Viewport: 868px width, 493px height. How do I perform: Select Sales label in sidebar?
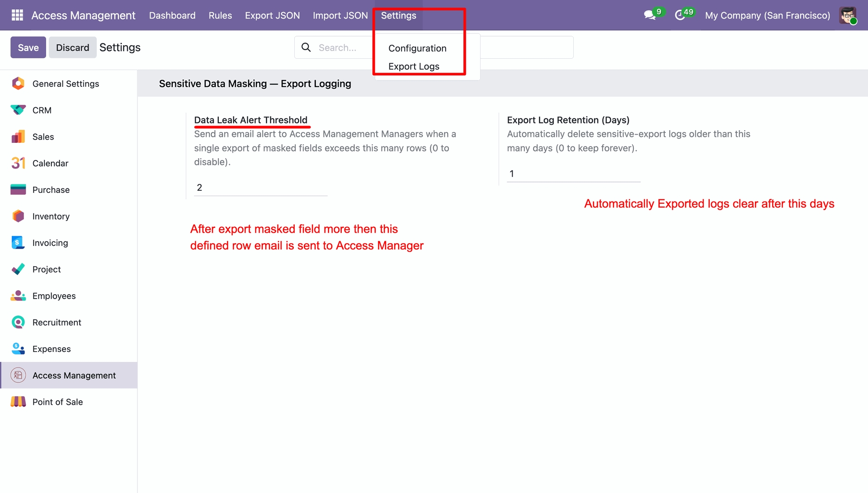pyautogui.click(x=43, y=137)
